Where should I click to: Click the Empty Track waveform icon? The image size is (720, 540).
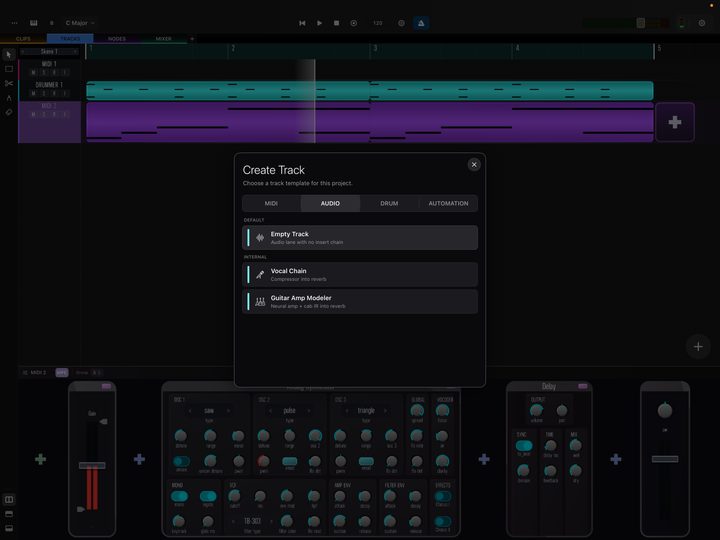(260, 238)
